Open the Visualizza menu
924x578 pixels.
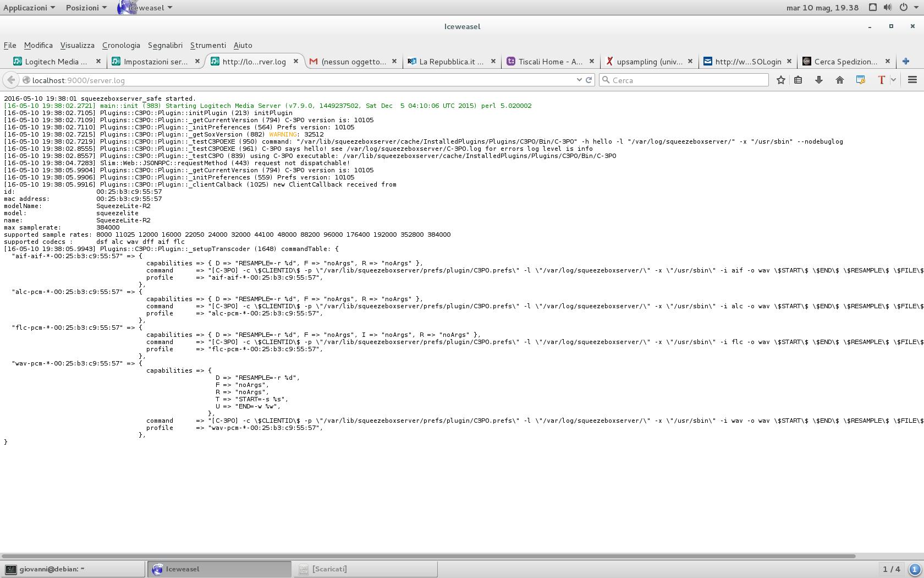coord(77,45)
